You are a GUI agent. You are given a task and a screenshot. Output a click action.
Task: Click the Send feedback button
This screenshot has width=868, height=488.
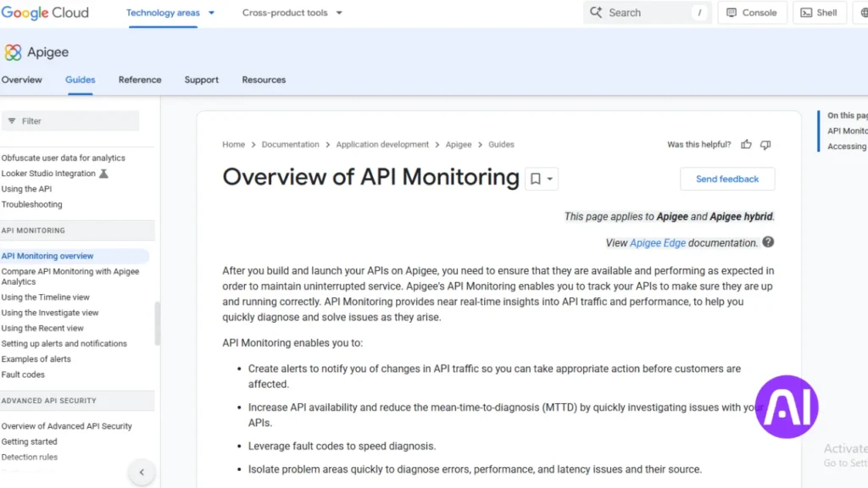coord(726,179)
